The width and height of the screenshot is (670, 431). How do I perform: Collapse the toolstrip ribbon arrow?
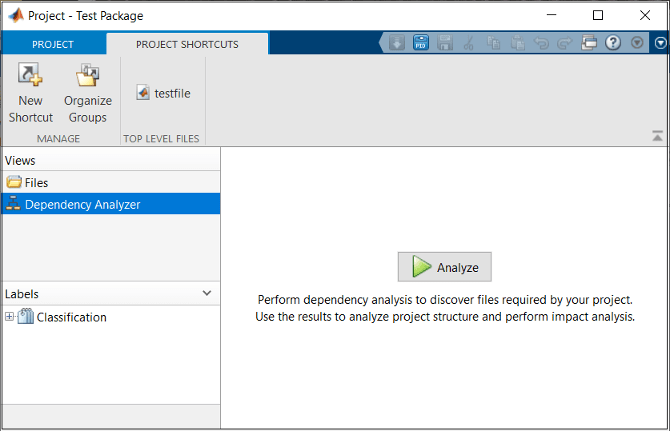click(x=657, y=136)
